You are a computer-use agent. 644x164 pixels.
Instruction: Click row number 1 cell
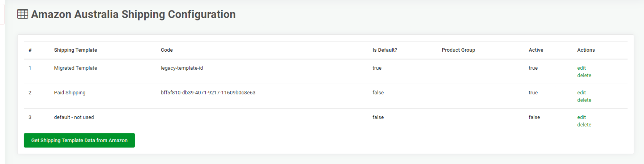(30, 68)
